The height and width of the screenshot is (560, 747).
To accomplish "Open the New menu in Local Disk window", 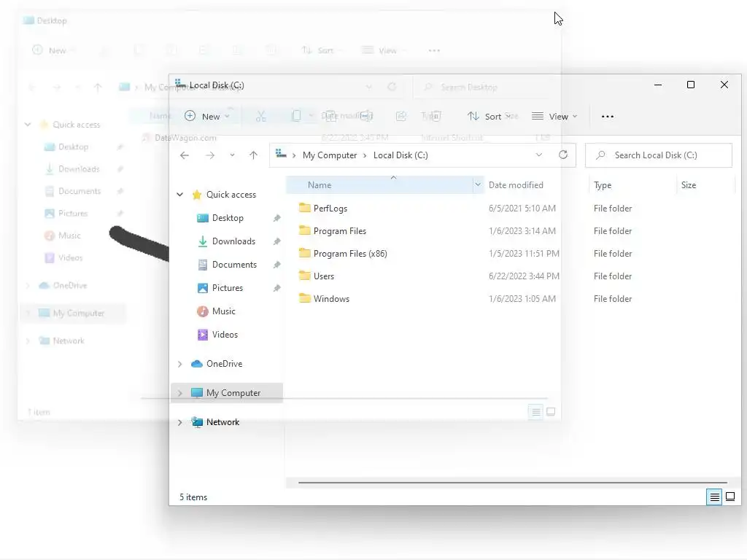I will click(x=207, y=116).
